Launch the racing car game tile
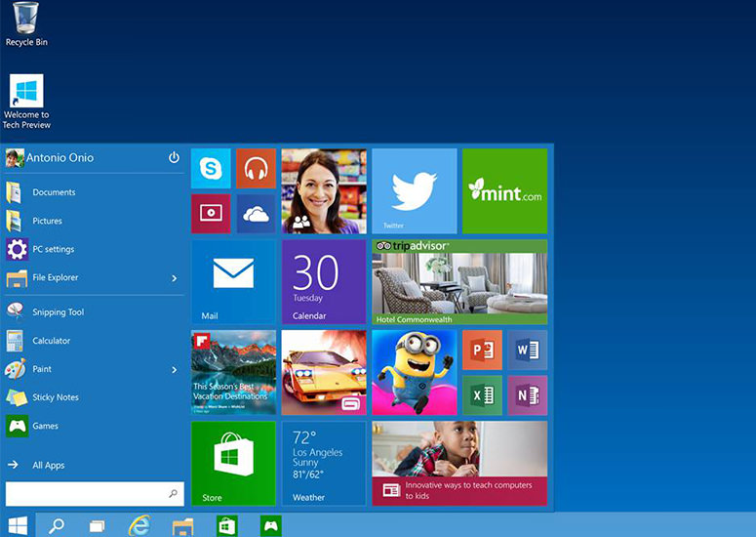 (324, 372)
